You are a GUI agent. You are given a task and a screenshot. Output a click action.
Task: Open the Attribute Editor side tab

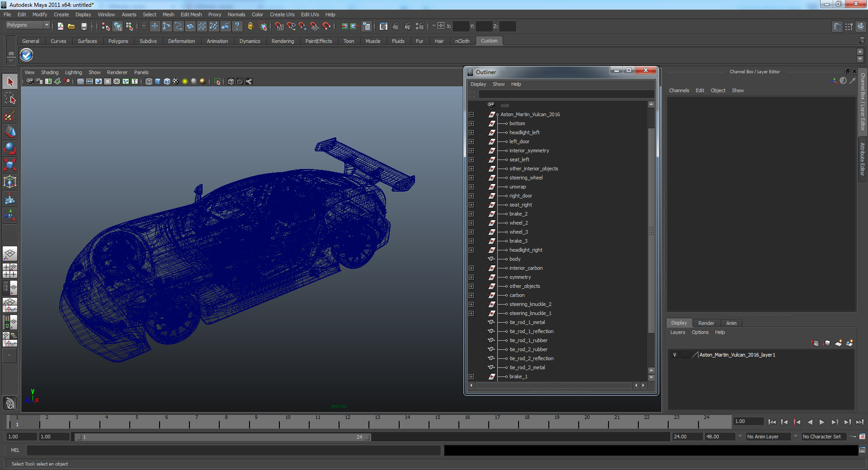863,159
